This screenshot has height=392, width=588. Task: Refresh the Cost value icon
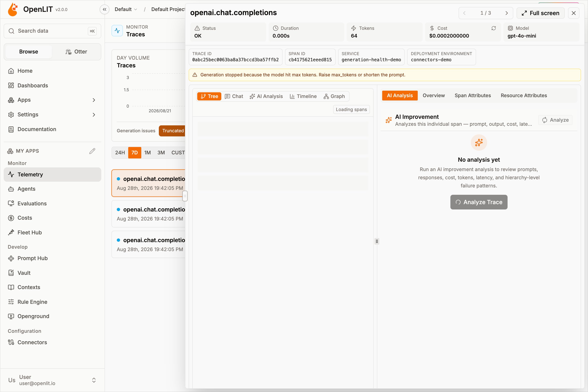493,28
